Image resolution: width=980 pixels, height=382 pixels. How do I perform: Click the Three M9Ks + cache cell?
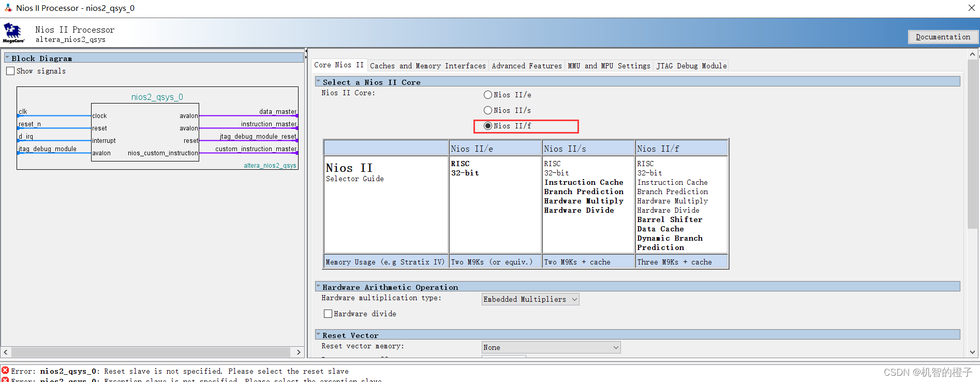click(681, 261)
